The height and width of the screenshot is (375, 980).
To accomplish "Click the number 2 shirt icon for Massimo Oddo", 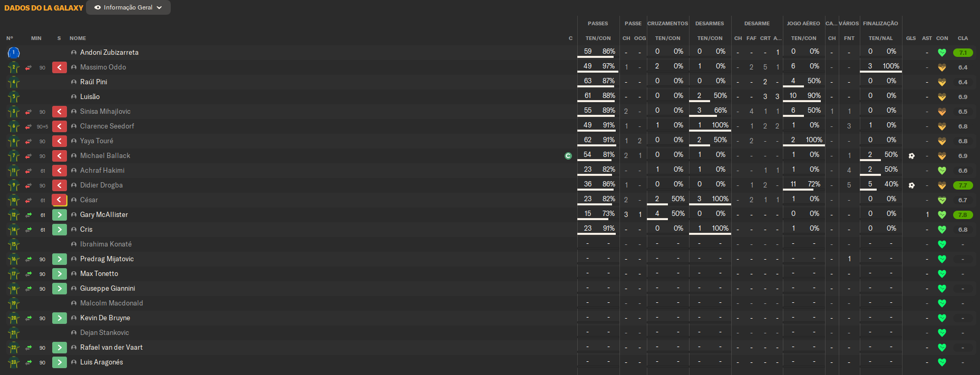I will click(x=14, y=67).
